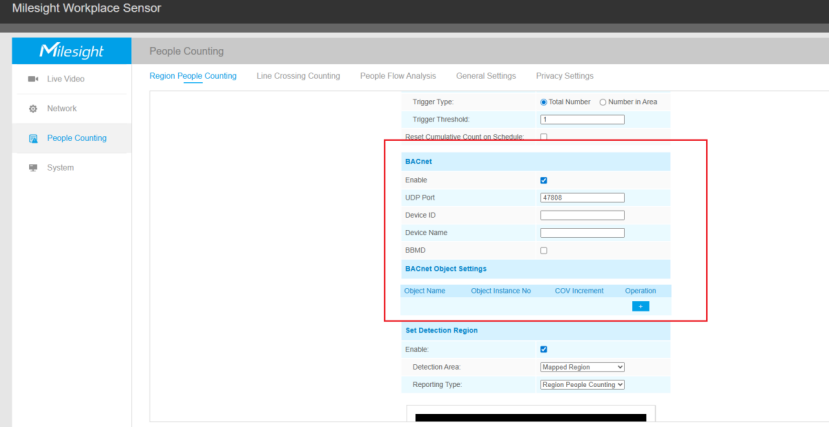
Task: Click the Object Instance No column header
Action: click(x=501, y=291)
